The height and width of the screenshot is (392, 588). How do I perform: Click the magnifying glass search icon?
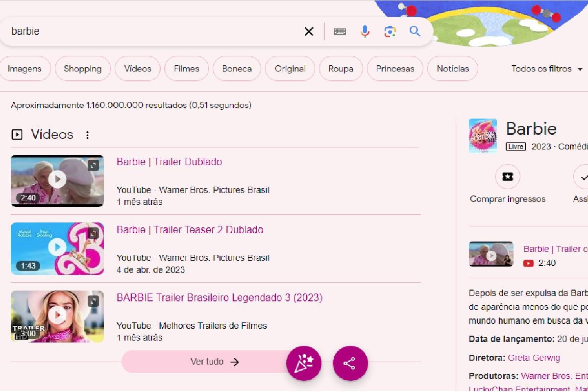(x=415, y=31)
